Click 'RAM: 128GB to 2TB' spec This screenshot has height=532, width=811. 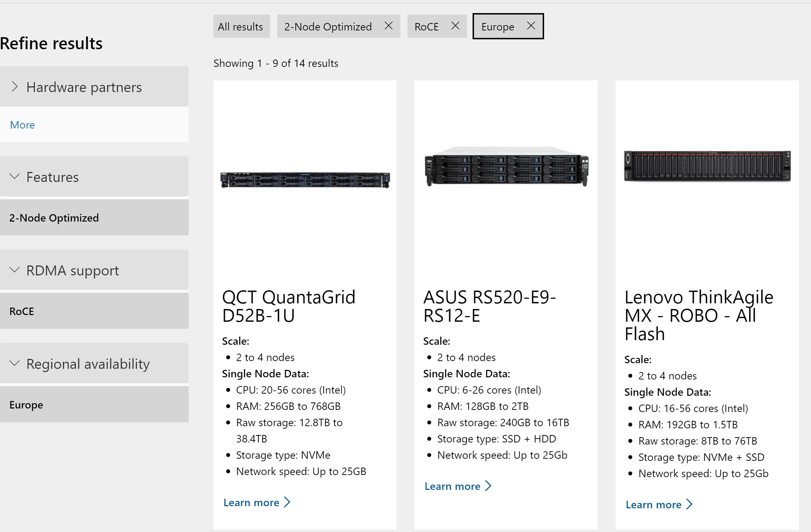[483, 406]
